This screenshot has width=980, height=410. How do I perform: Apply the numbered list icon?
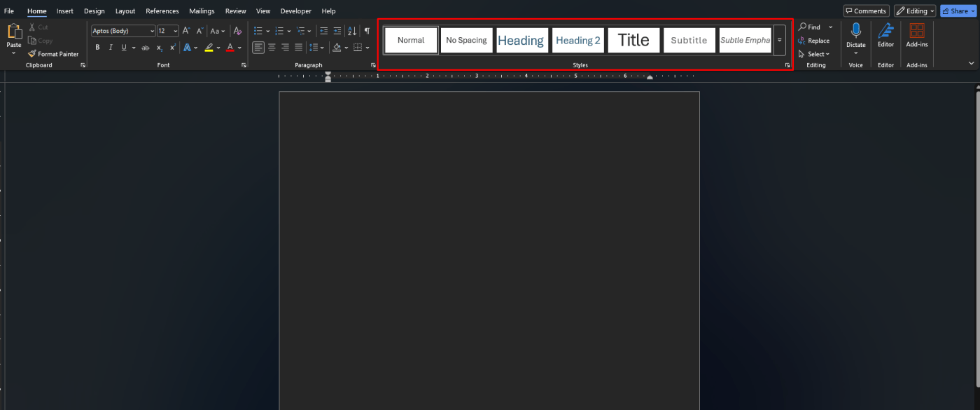279,31
